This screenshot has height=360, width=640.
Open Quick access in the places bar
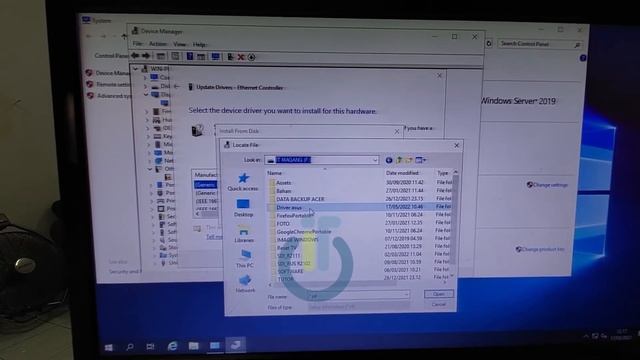coord(243,182)
